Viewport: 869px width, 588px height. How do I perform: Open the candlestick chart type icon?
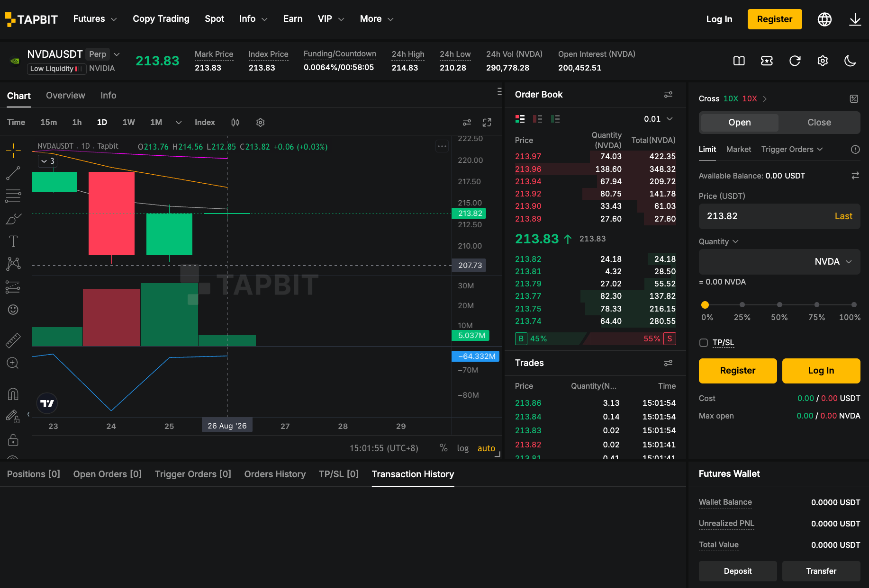point(235,122)
